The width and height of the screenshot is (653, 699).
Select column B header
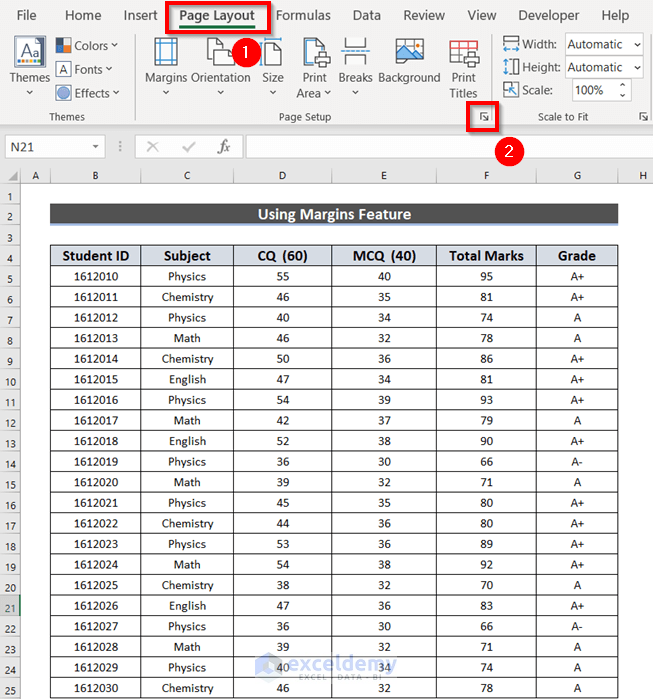click(95, 176)
